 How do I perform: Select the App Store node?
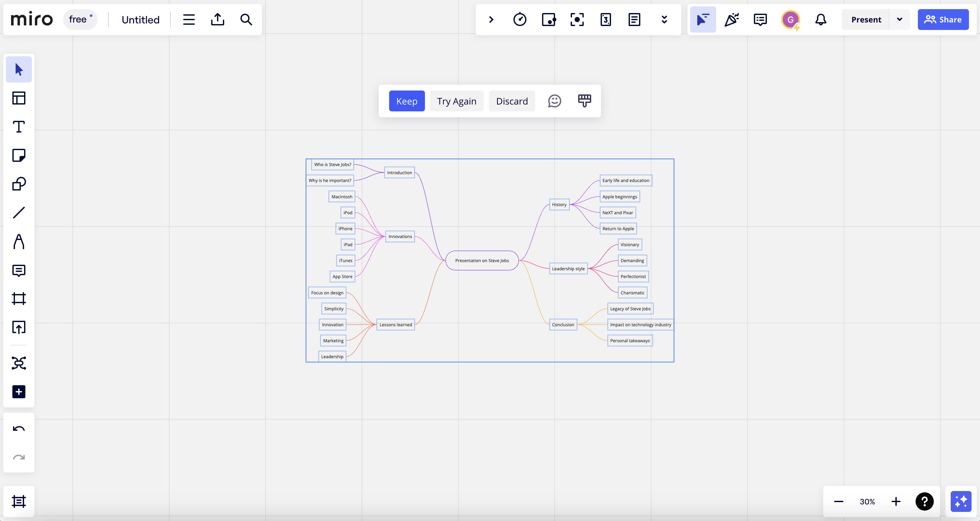[x=342, y=276]
